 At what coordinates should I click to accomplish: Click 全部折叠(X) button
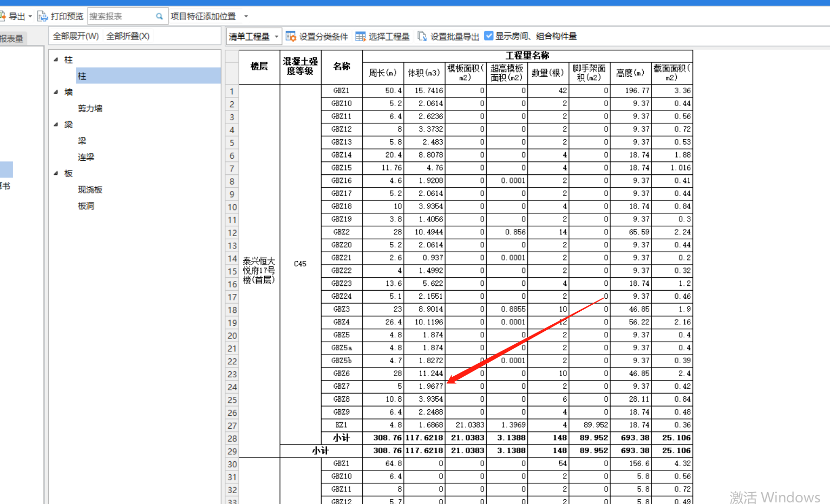tap(128, 36)
